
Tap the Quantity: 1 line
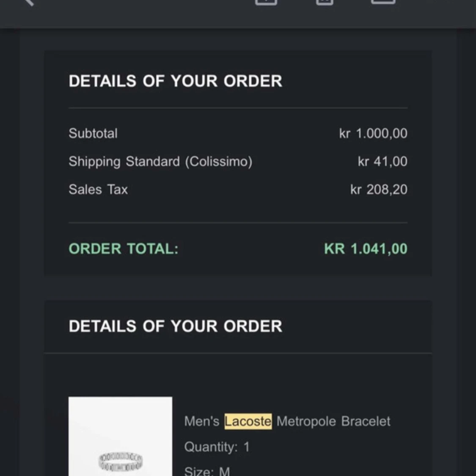point(217,447)
